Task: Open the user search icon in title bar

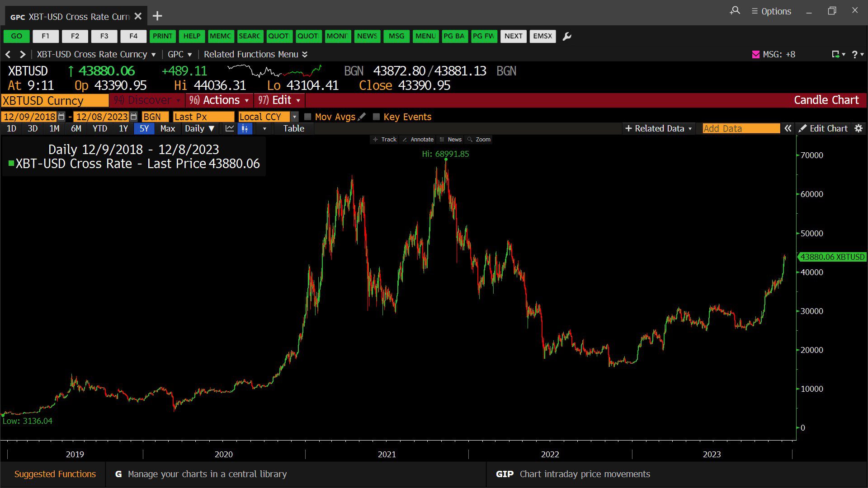Action: tap(735, 10)
